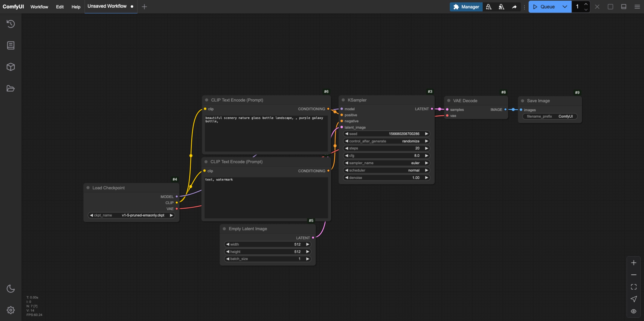Click the KSampler LATENT output socket
The image size is (644, 321).
pyautogui.click(x=432, y=109)
